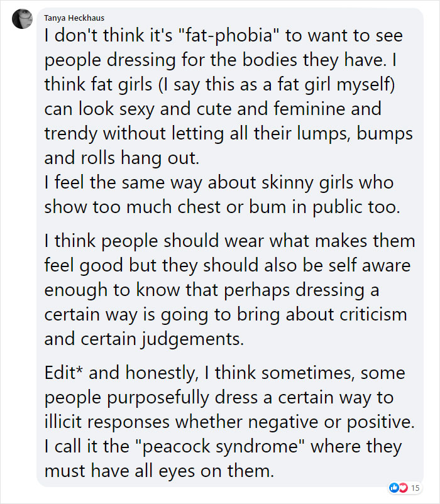Viewport: 440px width, 504px height.
Task: Click the reaction count showing 15
Action: [x=416, y=488]
